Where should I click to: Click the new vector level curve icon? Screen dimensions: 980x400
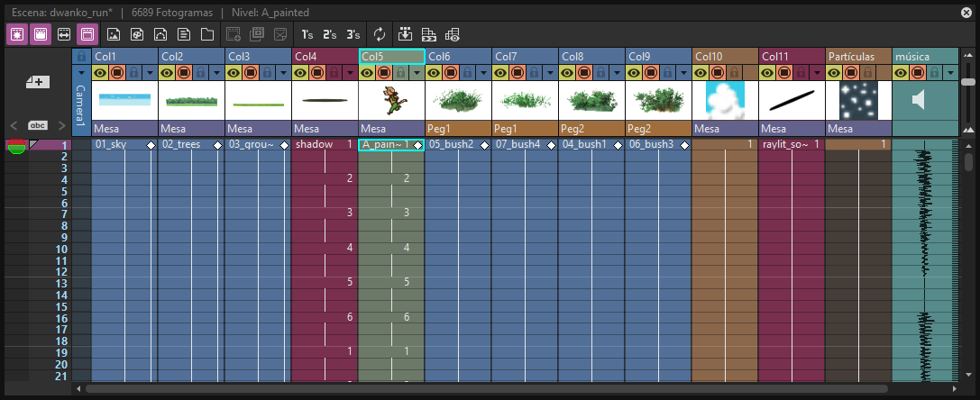[x=160, y=34]
